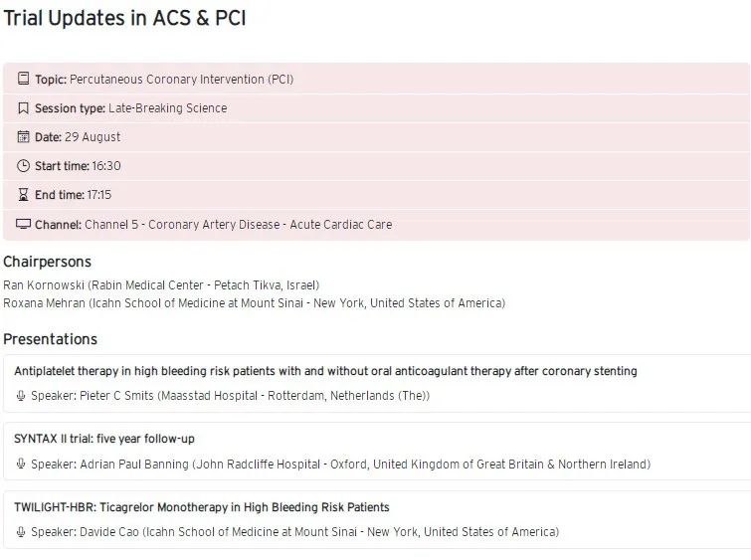Click the Percutaneous Coronary Intervention topic text
Viewport: 751px width, 560px height.
pyautogui.click(x=181, y=80)
